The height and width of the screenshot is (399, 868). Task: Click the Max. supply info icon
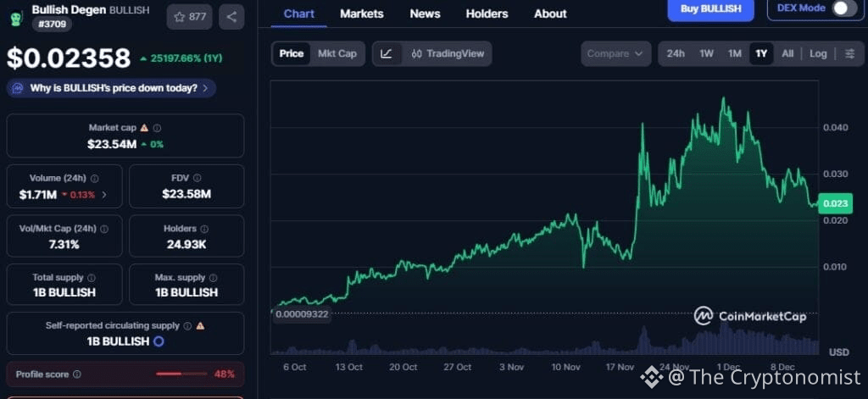point(214,278)
